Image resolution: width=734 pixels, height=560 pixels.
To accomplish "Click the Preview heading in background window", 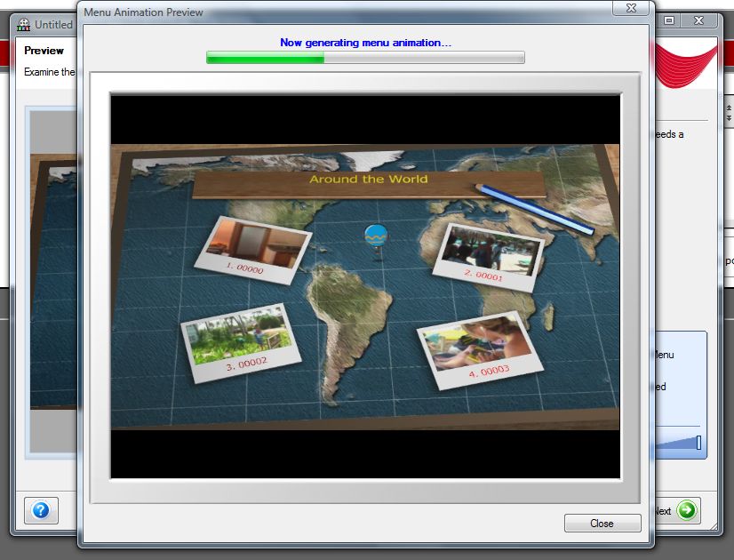I will 44,51.
